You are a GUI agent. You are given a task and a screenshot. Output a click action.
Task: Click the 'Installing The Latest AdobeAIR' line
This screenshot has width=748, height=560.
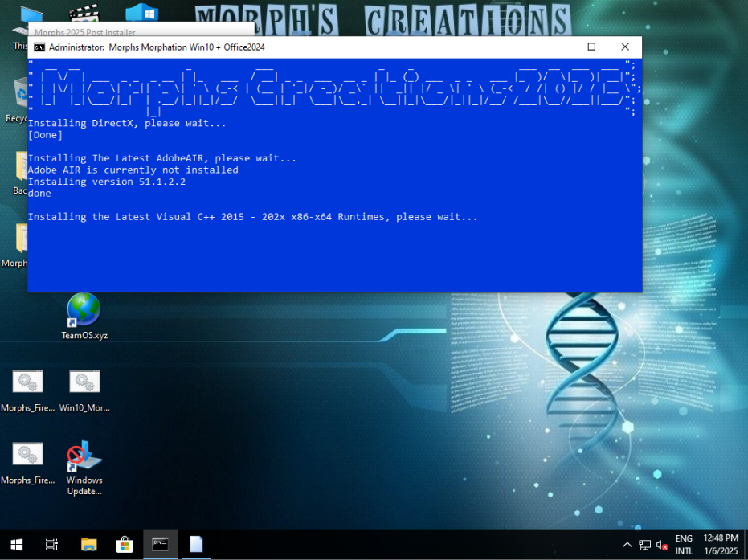(162, 158)
